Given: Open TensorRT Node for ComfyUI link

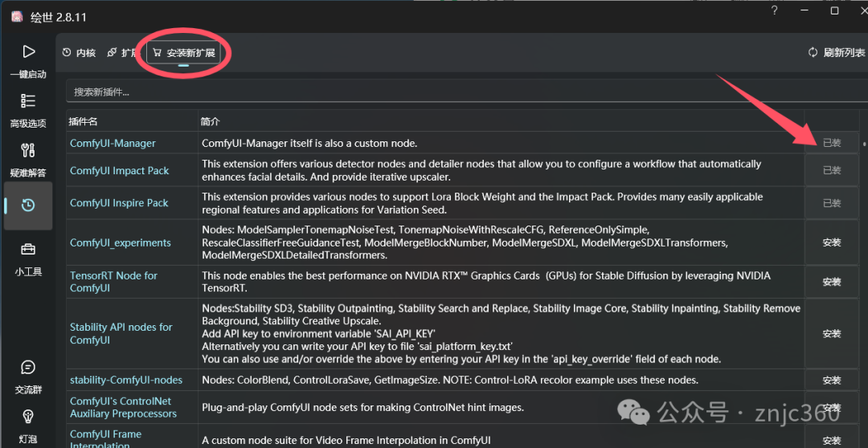Looking at the screenshot, I should [x=113, y=282].
